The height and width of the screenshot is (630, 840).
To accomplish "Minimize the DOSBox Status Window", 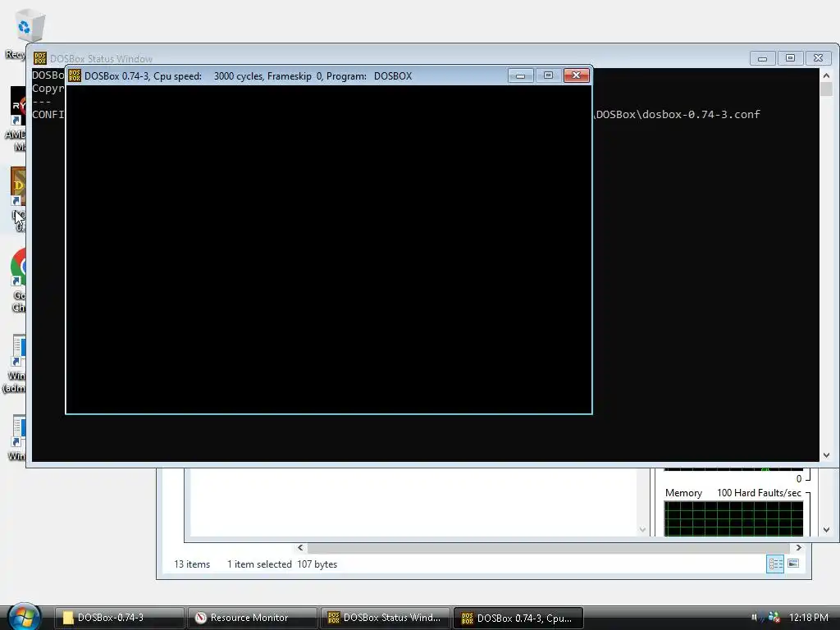I will (x=762, y=58).
